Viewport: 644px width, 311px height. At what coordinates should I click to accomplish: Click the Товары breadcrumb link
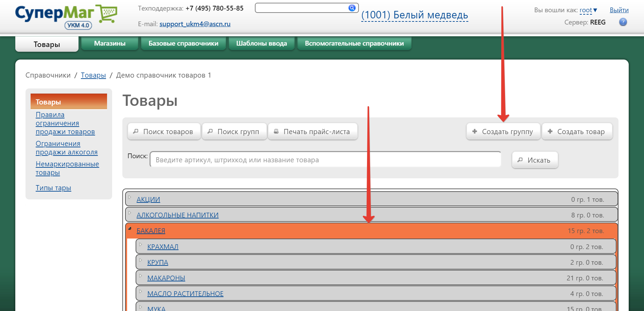[x=93, y=75]
